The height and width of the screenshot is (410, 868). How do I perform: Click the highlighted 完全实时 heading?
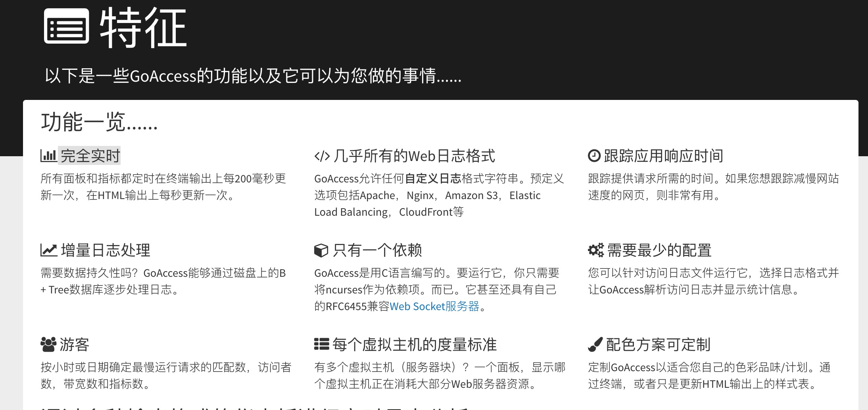90,155
